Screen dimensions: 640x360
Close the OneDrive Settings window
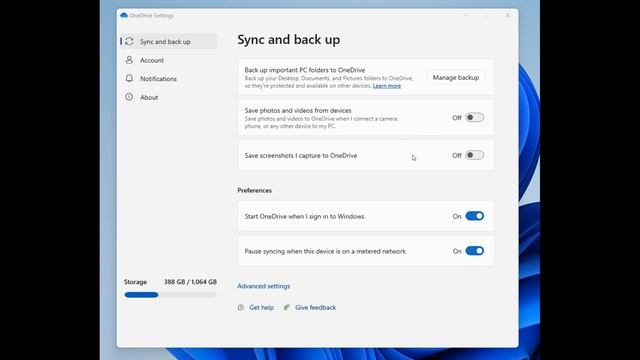click(508, 16)
